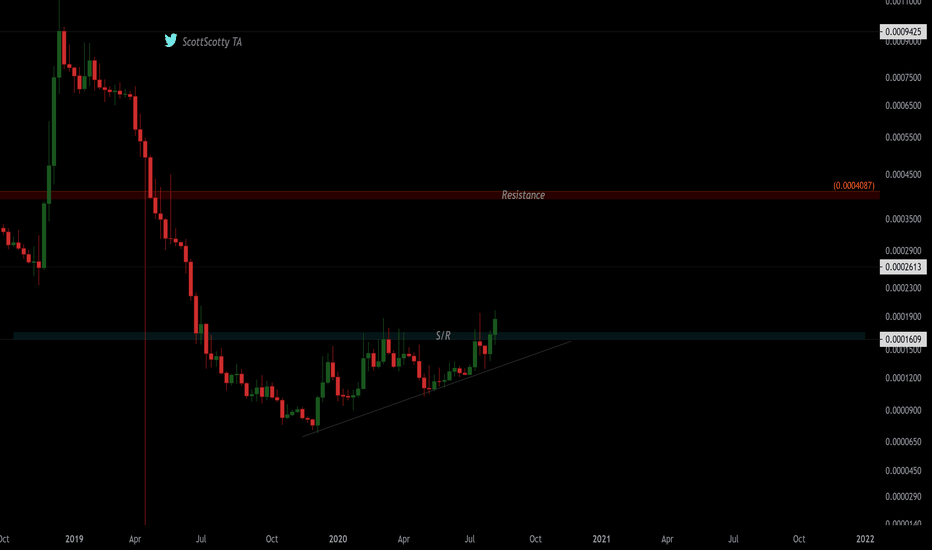Click the 2019 label on time axis

coord(74,539)
